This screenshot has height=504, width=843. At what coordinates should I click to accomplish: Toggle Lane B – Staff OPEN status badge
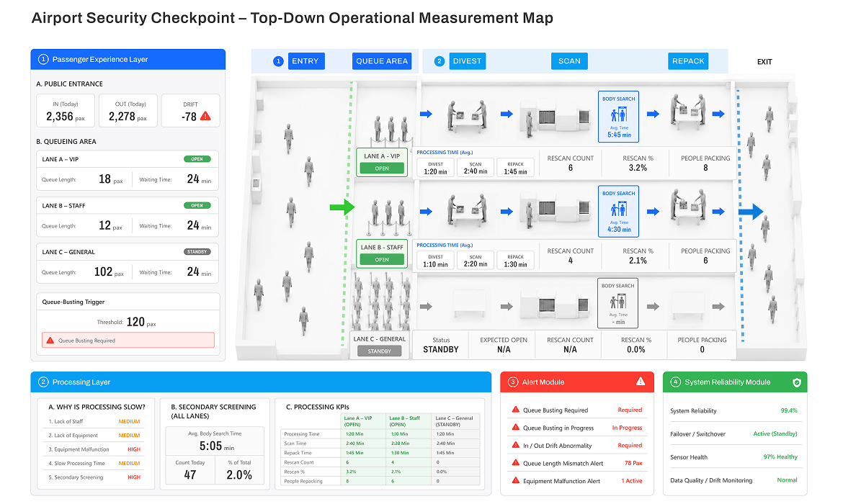tap(197, 205)
